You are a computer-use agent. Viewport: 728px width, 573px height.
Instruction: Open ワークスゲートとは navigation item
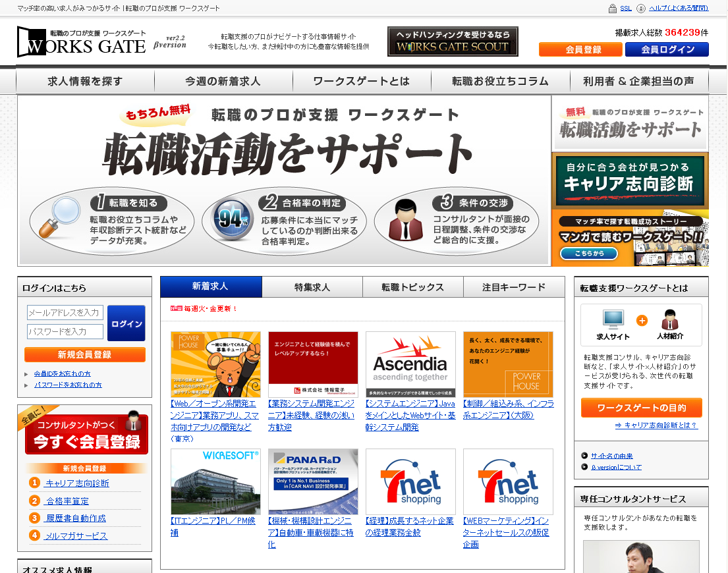point(362,81)
